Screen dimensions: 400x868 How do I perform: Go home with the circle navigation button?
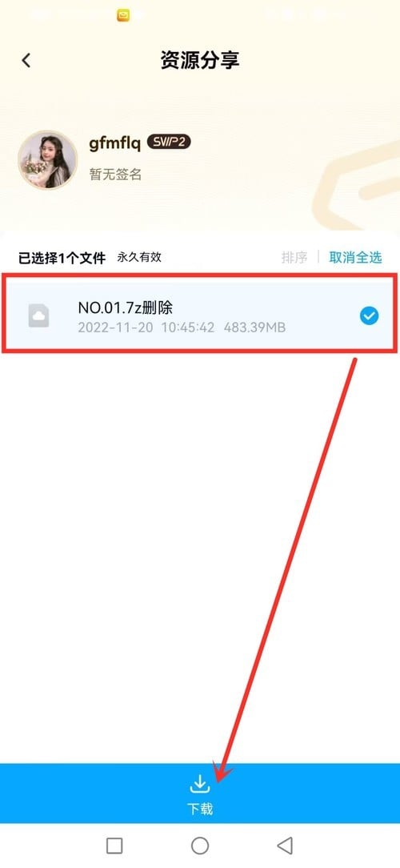coord(200,846)
